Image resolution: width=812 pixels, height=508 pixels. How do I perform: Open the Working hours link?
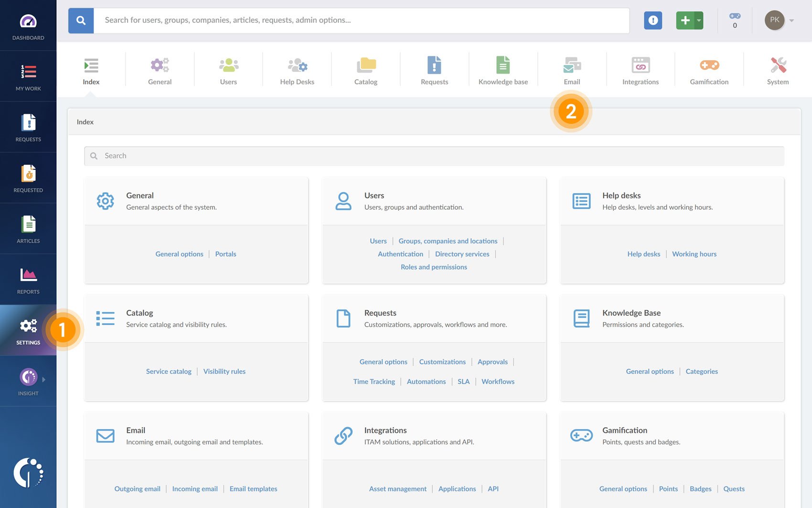(694, 254)
